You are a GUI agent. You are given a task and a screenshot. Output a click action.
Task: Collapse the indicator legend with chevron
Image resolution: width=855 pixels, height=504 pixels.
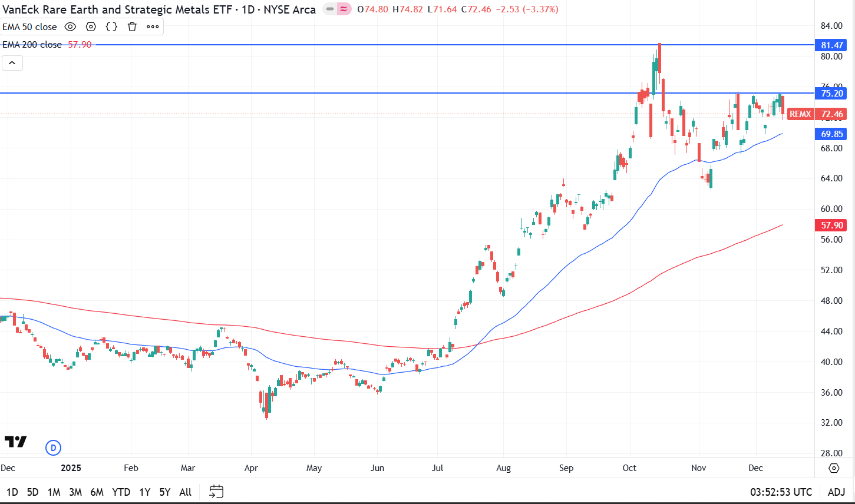[x=12, y=62]
